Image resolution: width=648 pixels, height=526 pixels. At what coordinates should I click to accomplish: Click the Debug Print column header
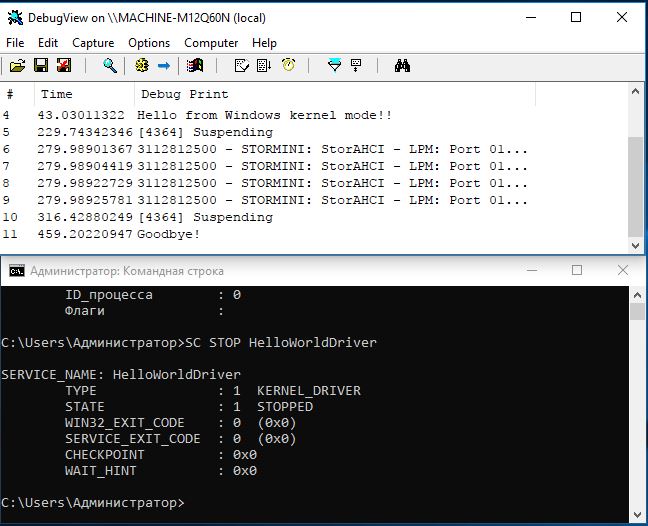click(x=335, y=94)
